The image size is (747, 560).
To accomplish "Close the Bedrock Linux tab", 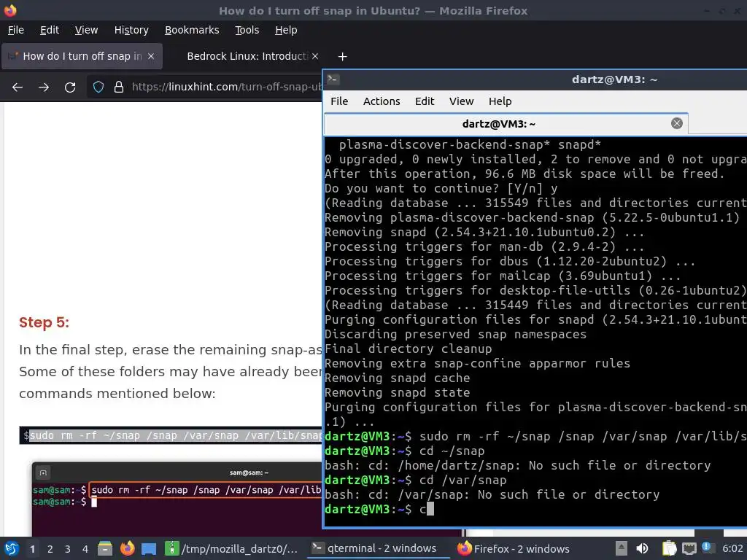I will pos(315,56).
